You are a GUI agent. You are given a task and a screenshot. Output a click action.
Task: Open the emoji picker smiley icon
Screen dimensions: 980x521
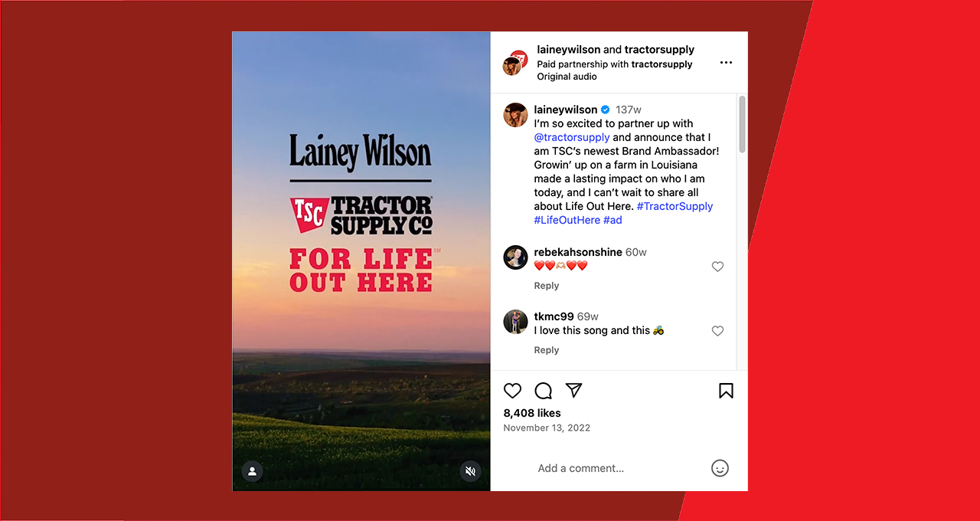[x=720, y=468]
